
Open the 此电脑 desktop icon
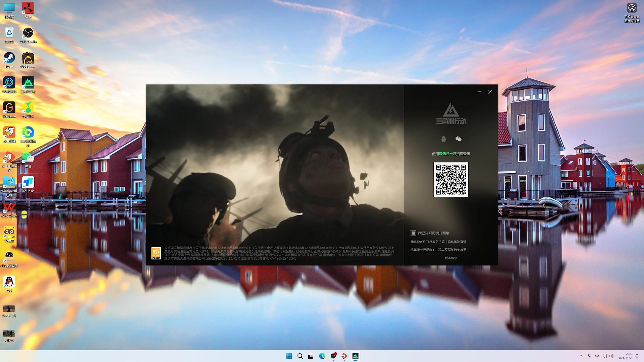[9, 10]
